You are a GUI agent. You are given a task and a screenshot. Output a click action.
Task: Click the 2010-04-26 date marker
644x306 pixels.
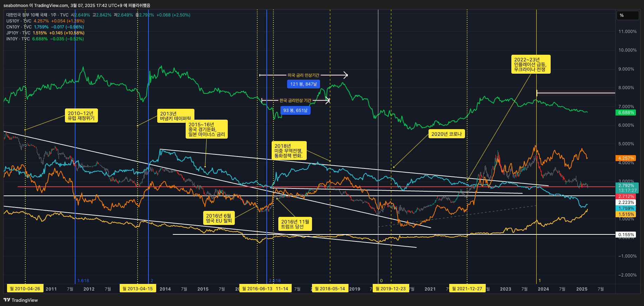pos(25,289)
